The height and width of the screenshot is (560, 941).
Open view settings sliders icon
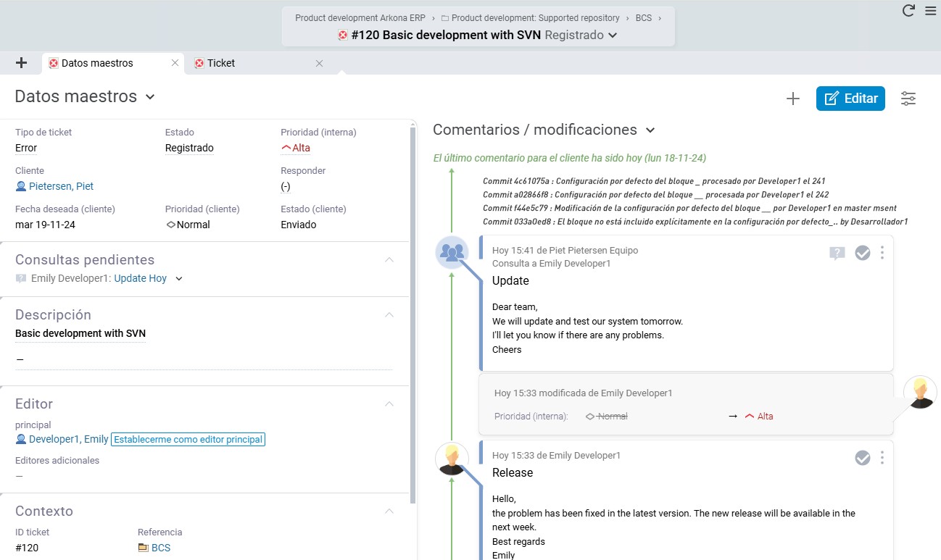(908, 99)
